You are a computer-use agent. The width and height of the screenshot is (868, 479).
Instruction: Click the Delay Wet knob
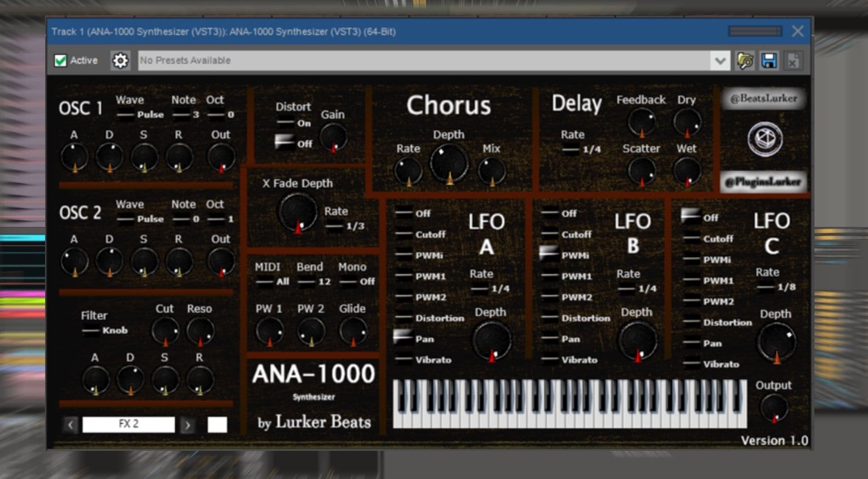[x=687, y=171]
